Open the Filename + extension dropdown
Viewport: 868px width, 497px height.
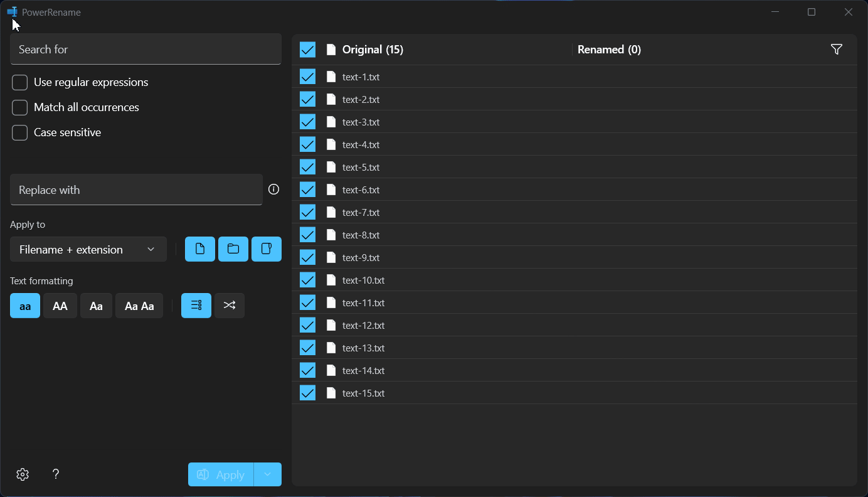(88, 249)
